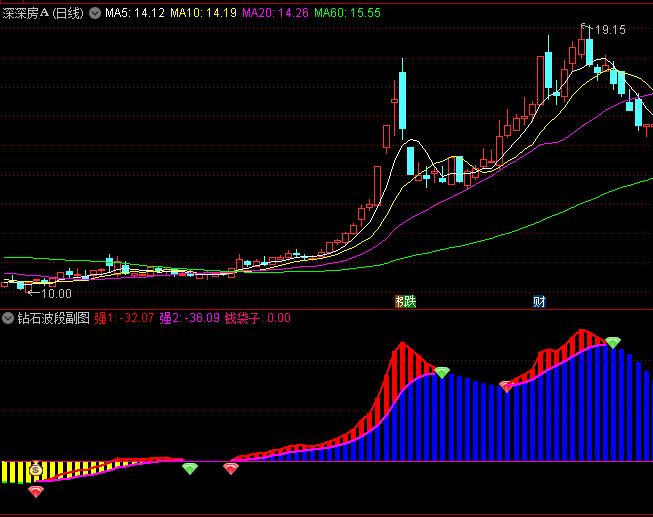Image resolution: width=653 pixels, height=517 pixels.
Task: Click the red diamond on the zero line
Action: click(231, 469)
